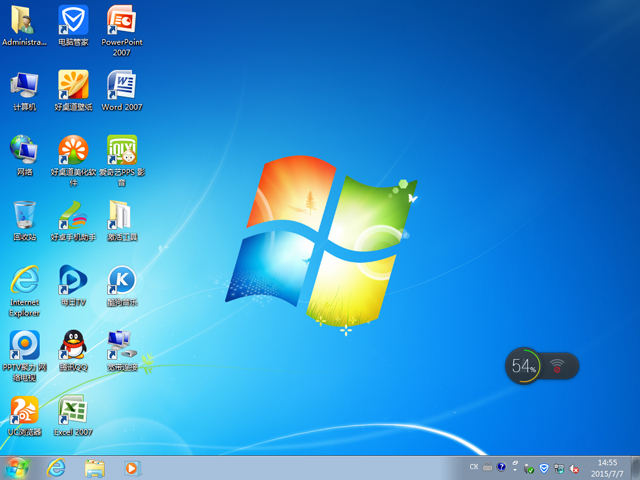Launch the media player pinned to taskbar

(132, 467)
